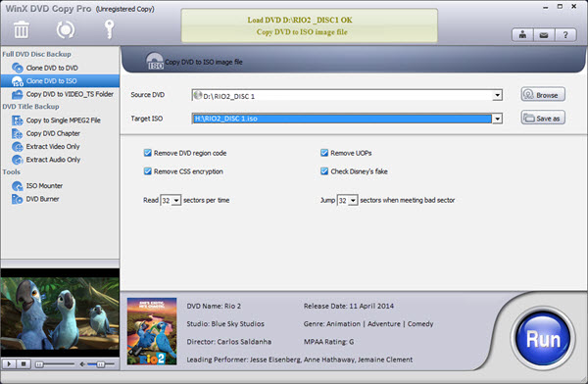The height and width of the screenshot is (384, 588).
Task: Adjust the preview volume slider
Action: (x=100, y=364)
